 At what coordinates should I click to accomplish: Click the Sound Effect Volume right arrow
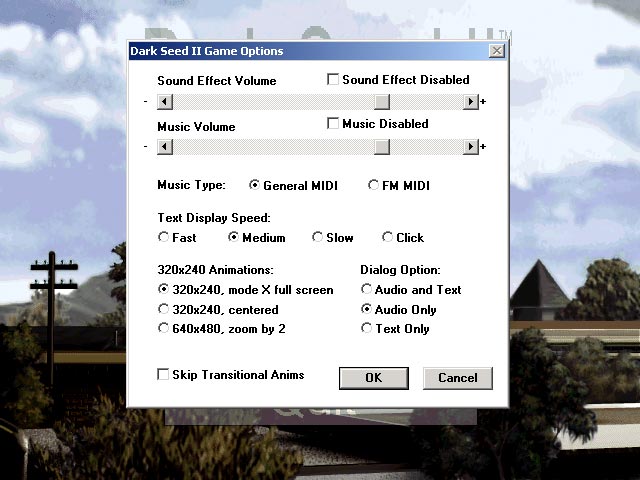(471, 102)
